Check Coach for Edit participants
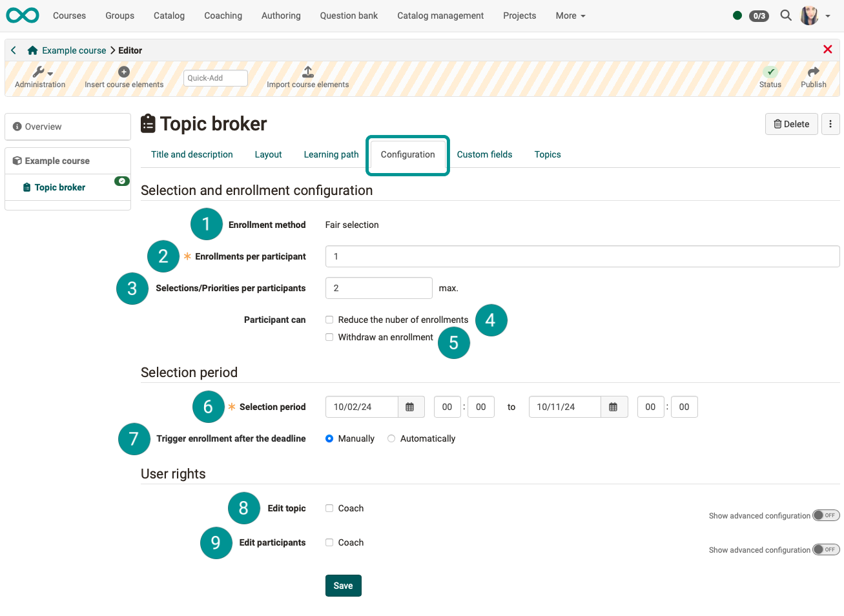This screenshot has height=616, width=844. click(x=329, y=542)
